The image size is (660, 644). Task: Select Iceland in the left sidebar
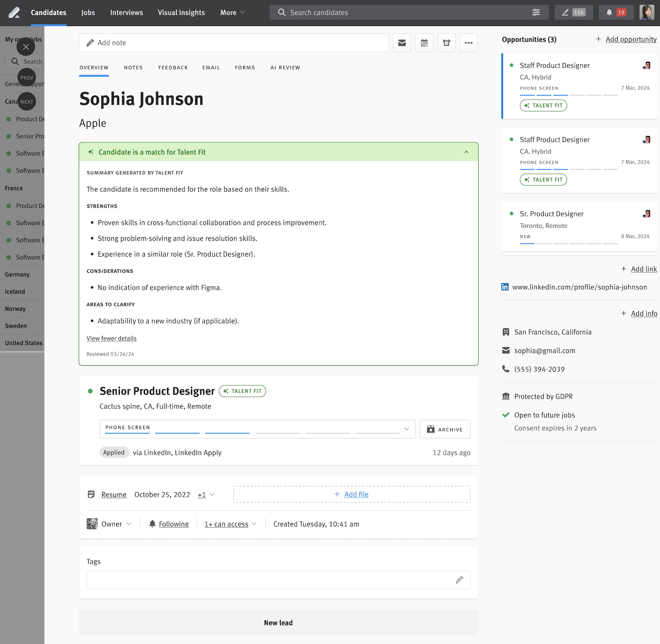point(15,292)
